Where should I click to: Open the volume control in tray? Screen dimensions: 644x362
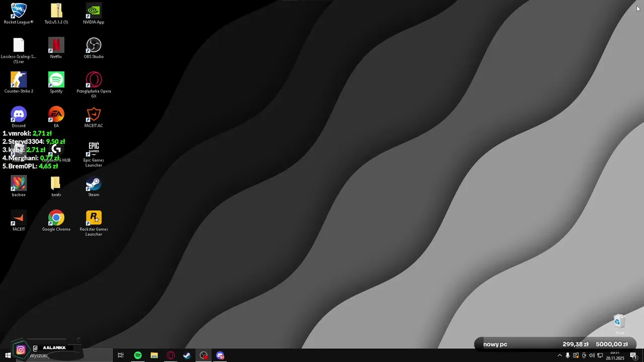(592, 355)
